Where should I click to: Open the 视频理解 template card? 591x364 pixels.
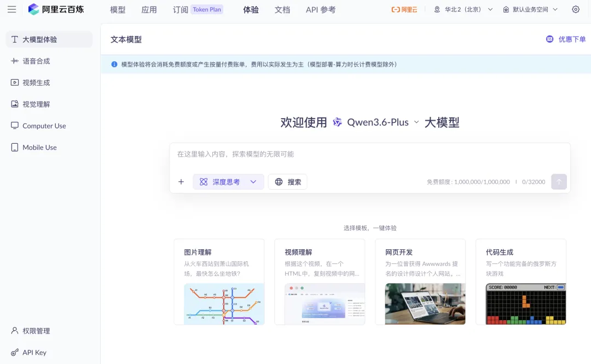point(320,281)
